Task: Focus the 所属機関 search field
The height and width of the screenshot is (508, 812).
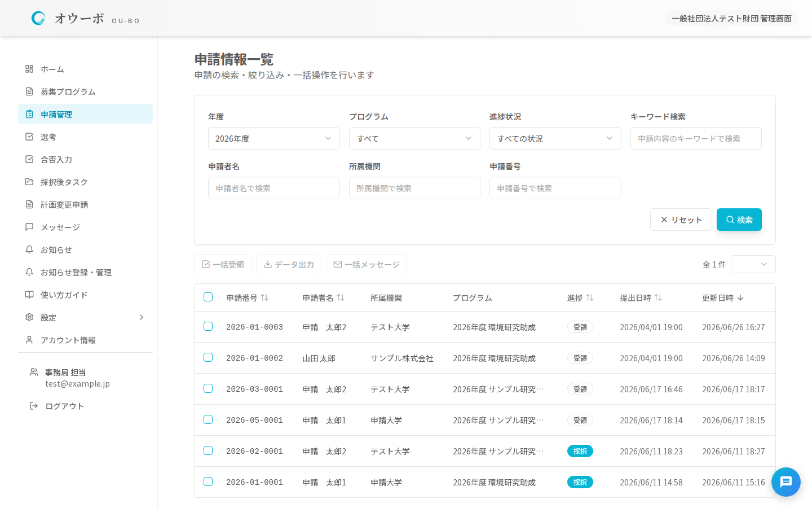Action: (x=414, y=188)
